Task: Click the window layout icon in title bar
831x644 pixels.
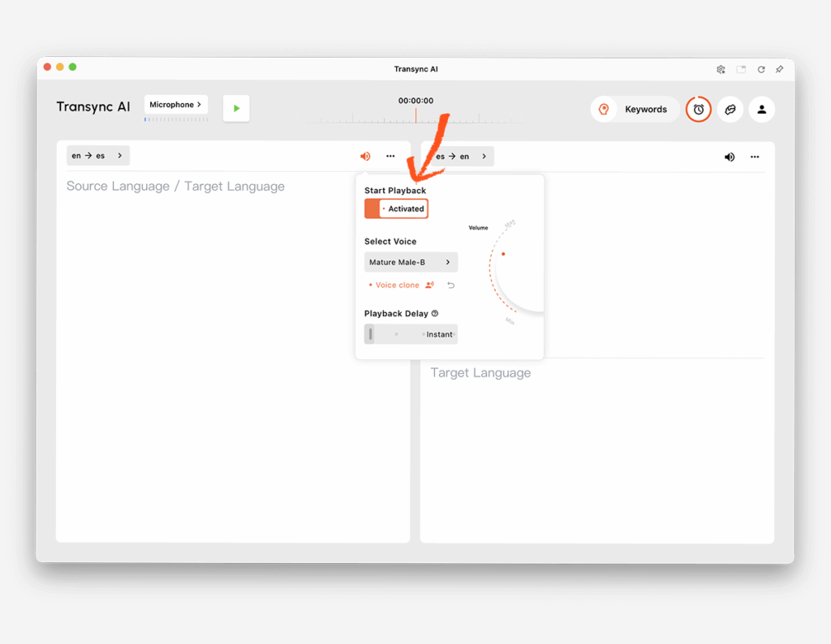Action: tap(741, 70)
